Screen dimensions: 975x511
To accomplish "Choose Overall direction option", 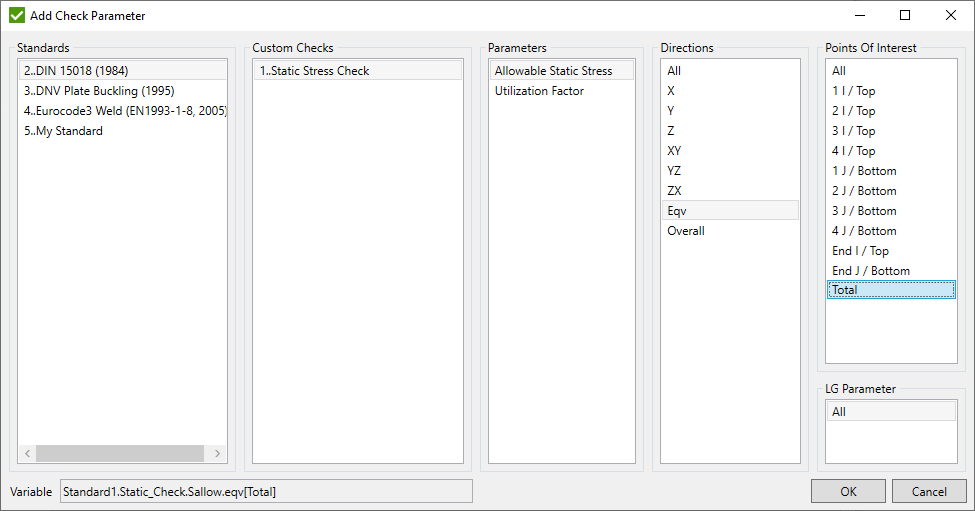I will pos(686,231).
